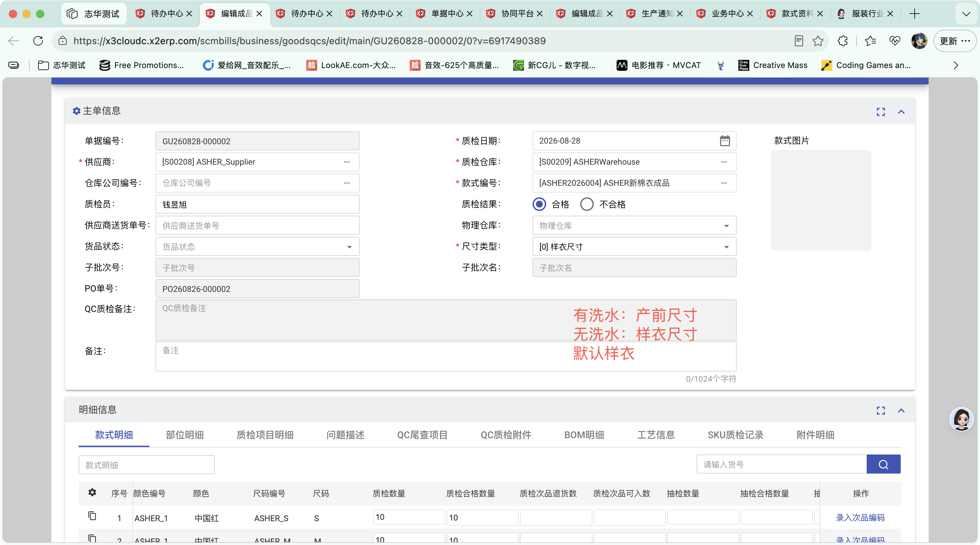Collapse the 明细信息 panel
This screenshot has width=980, height=545.
901,410
